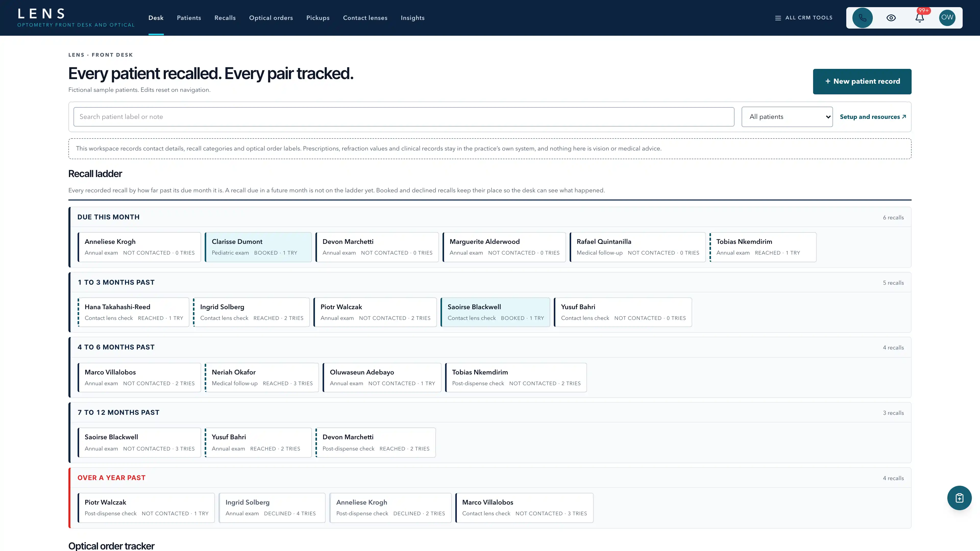Open Piotr Walczak annual exam card
Screen dimensions: 980x551
coord(375,312)
